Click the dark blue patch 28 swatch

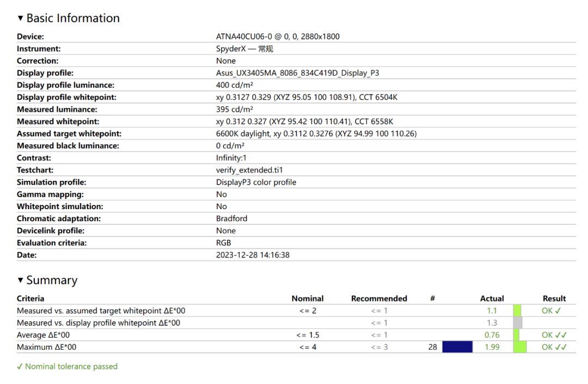(x=457, y=347)
